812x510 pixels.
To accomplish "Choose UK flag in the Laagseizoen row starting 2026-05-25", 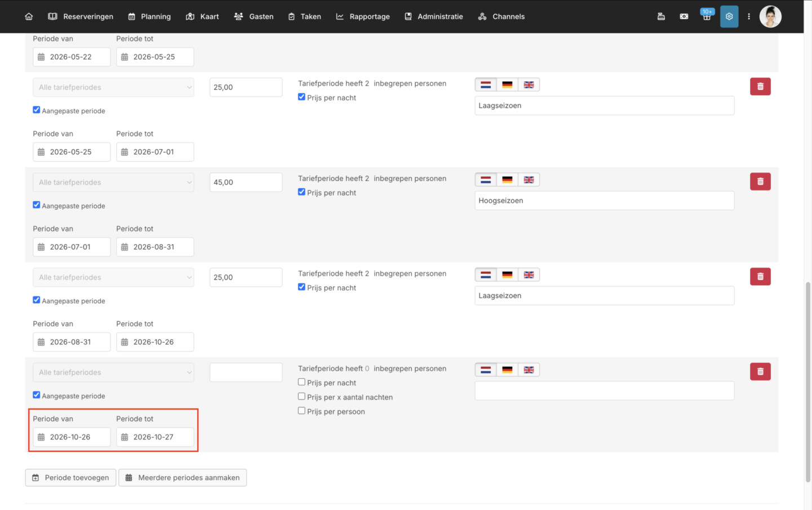I will pyautogui.click(x=529, y=85).
